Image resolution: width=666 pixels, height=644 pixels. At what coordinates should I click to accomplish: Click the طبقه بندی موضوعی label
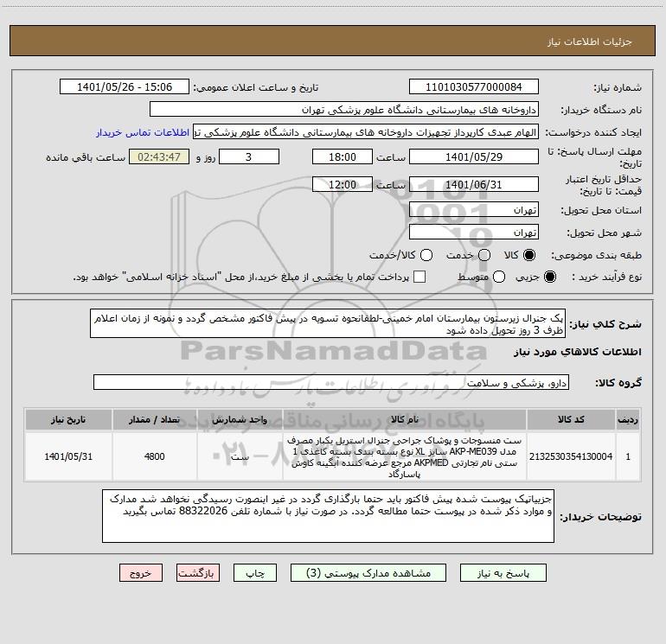coord(596,255)
